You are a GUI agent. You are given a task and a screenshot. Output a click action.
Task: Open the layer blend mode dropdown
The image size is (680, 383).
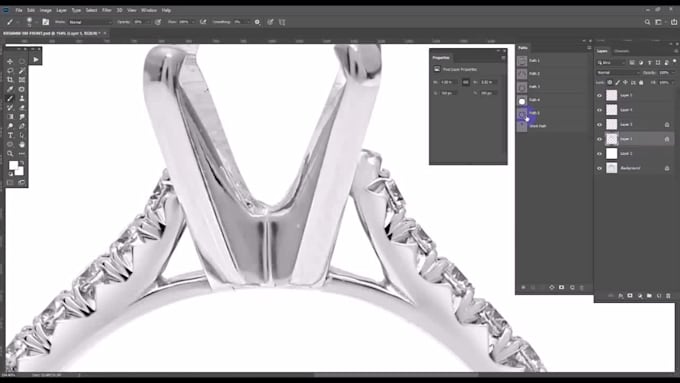[618, 72]
